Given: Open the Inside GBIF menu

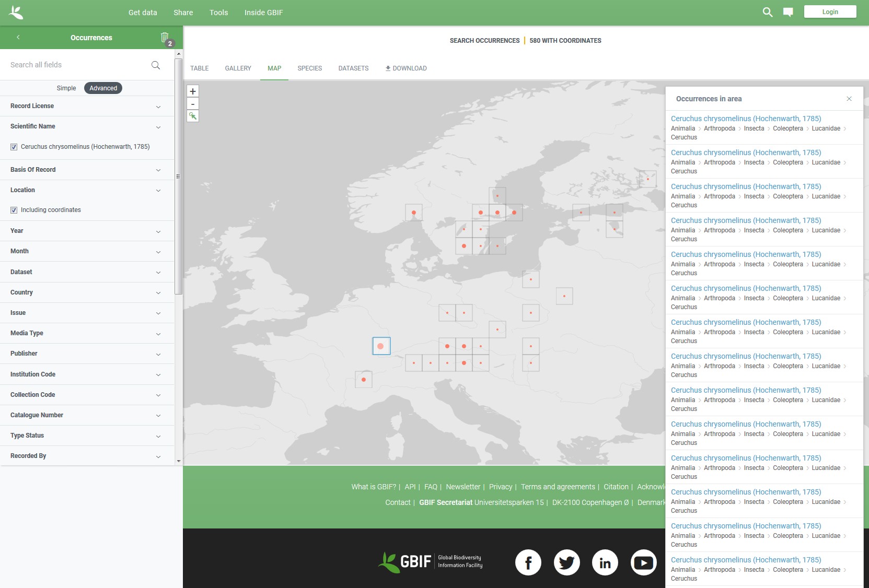Looking at the screenshot, I should coord(263,13).
